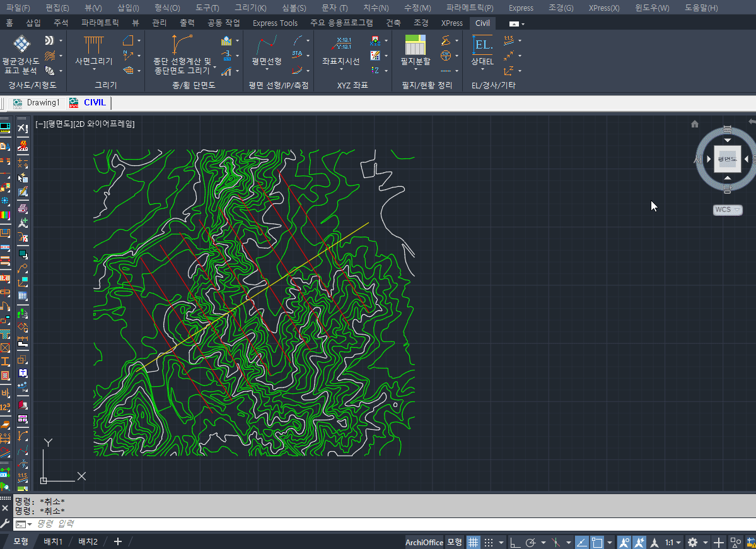Click the customization wrench icon beside command line
The width and height of the screenshot is (756, 549).
(5, 524)
